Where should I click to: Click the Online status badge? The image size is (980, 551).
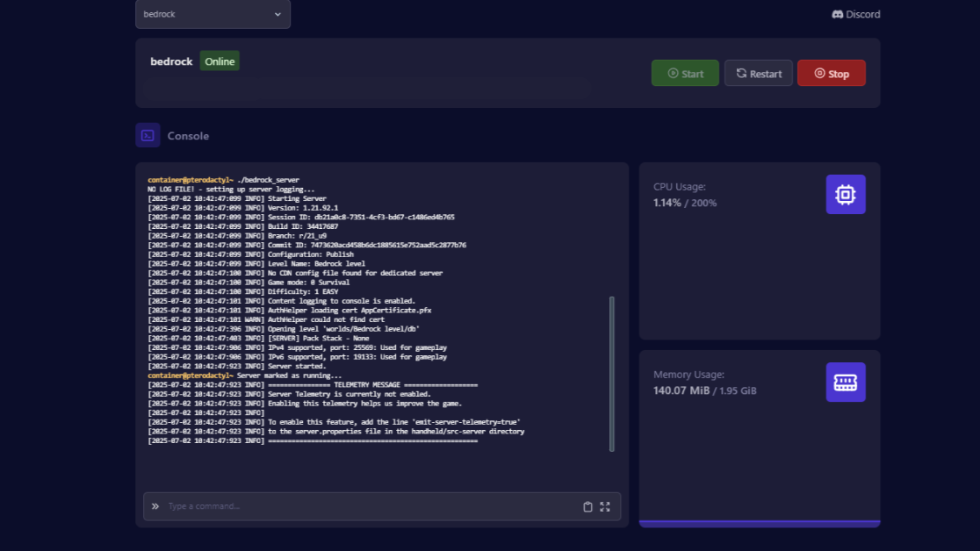pos(220,61)
